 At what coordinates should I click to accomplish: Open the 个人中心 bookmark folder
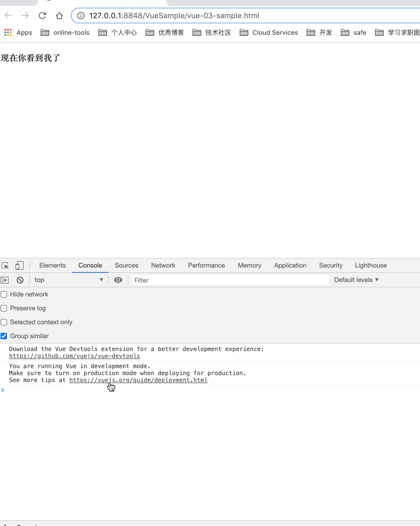(118, 33)
